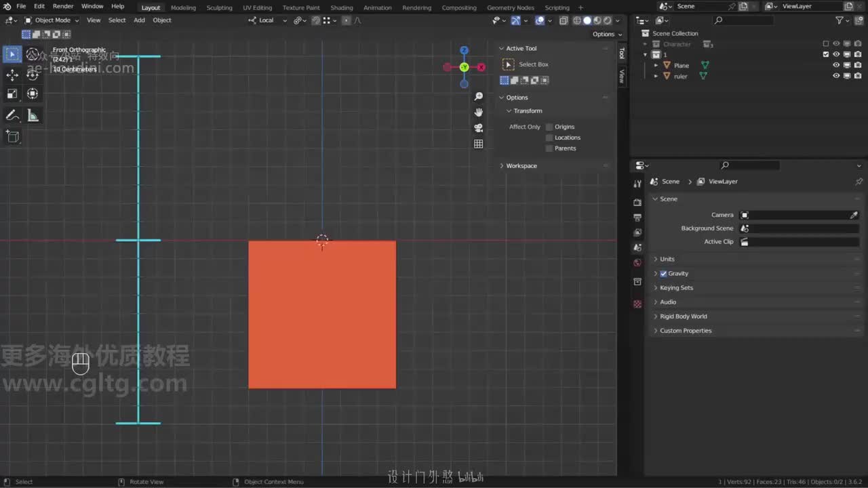
Task: Expand the Rigid Body World panel
Action: coord(683,317)
